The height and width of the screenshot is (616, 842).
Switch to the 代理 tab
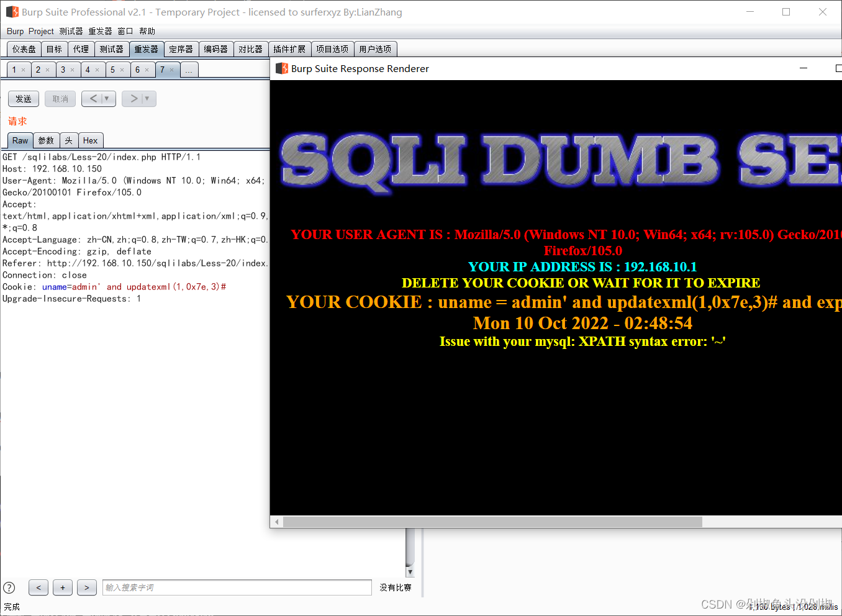coord(81,49)
